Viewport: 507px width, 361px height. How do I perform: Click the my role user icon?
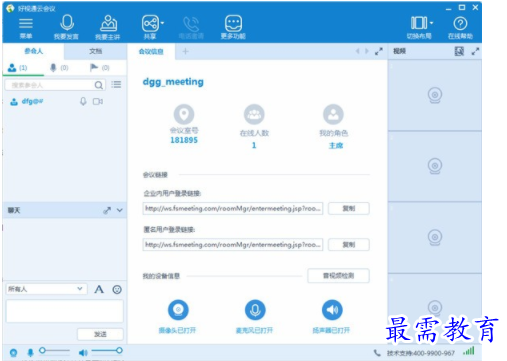(333, 114)
